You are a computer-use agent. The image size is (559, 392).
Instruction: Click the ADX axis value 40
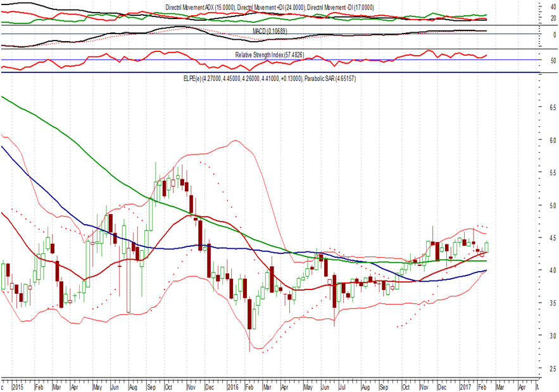tap(553, 7)
